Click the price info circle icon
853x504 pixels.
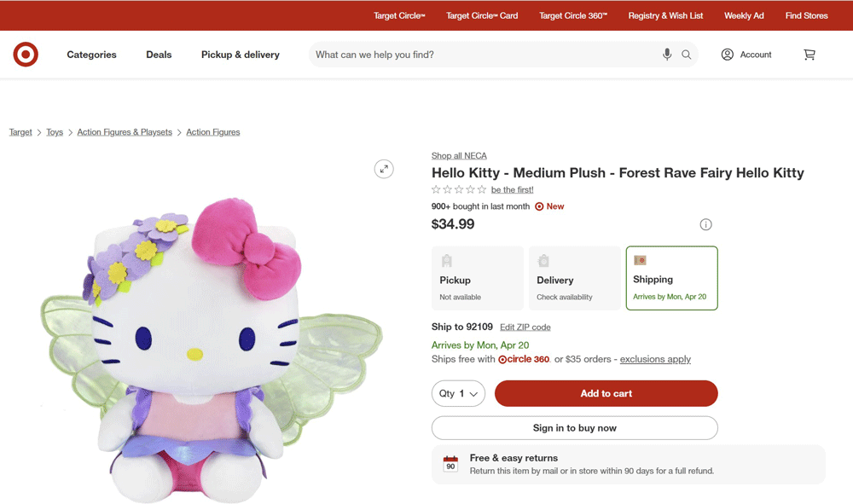click(705, 224)
